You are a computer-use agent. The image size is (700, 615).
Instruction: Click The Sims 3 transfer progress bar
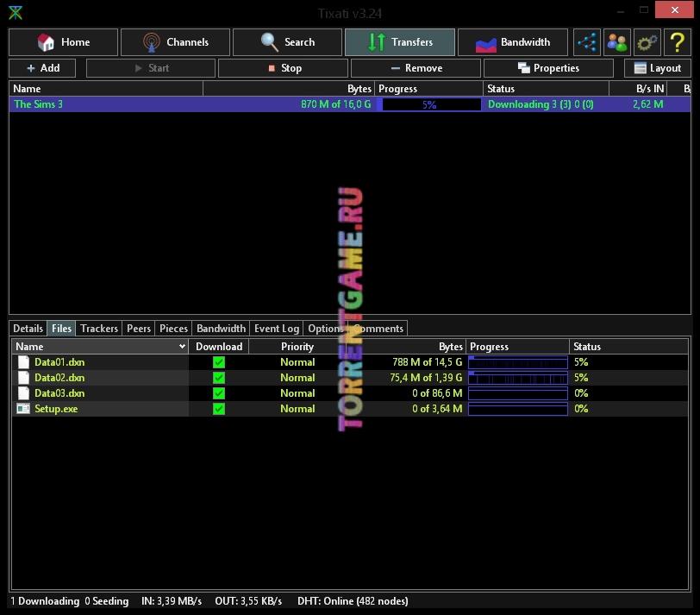point(431,104)
